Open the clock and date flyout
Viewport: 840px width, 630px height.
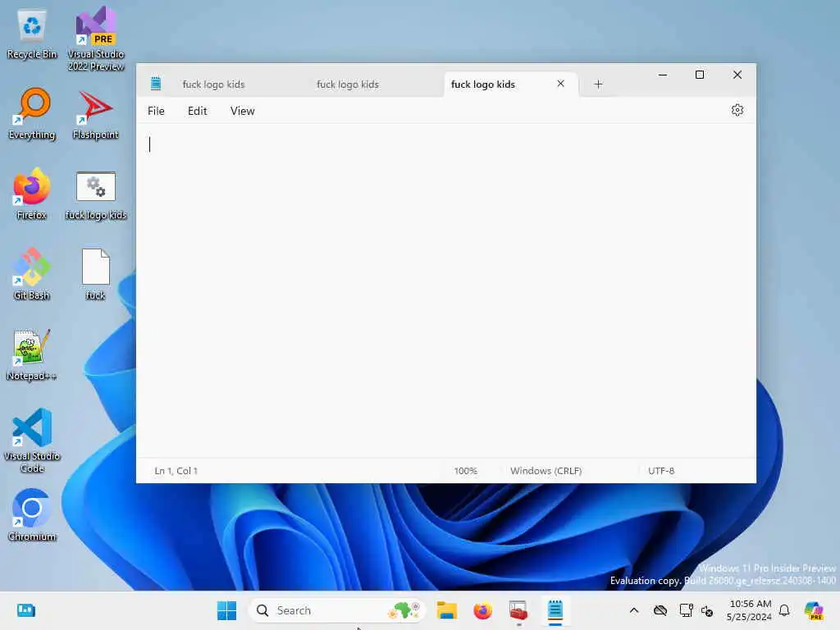749,610
